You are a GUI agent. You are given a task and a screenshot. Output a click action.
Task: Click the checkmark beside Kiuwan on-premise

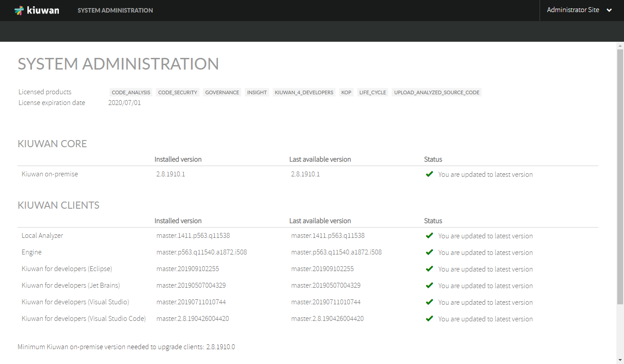(x=429, y=174)
